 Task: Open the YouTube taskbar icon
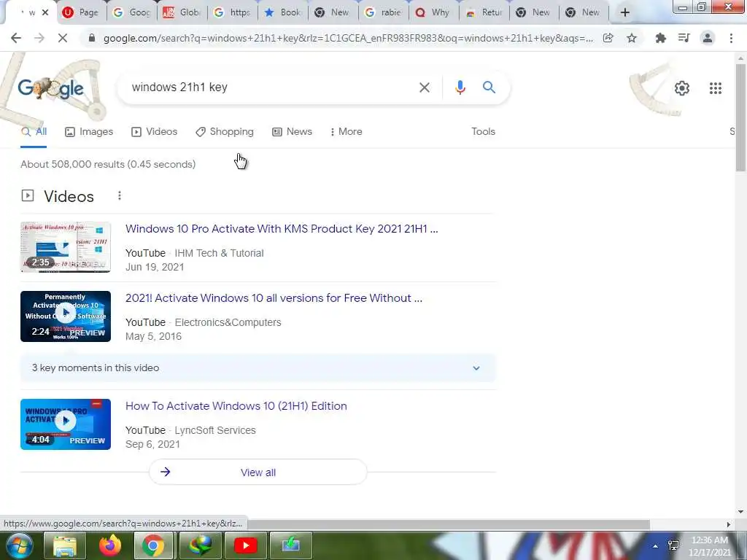tap(246, 545)
